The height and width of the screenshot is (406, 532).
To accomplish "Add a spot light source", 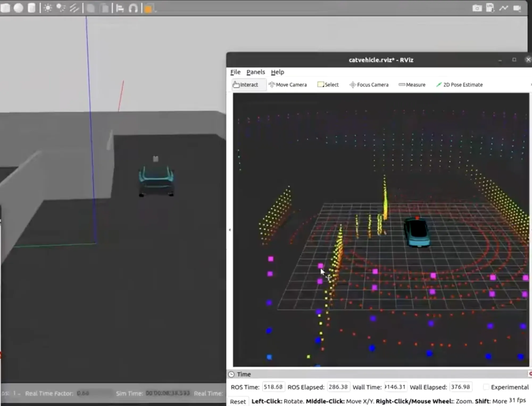I will tap(61, 8).
